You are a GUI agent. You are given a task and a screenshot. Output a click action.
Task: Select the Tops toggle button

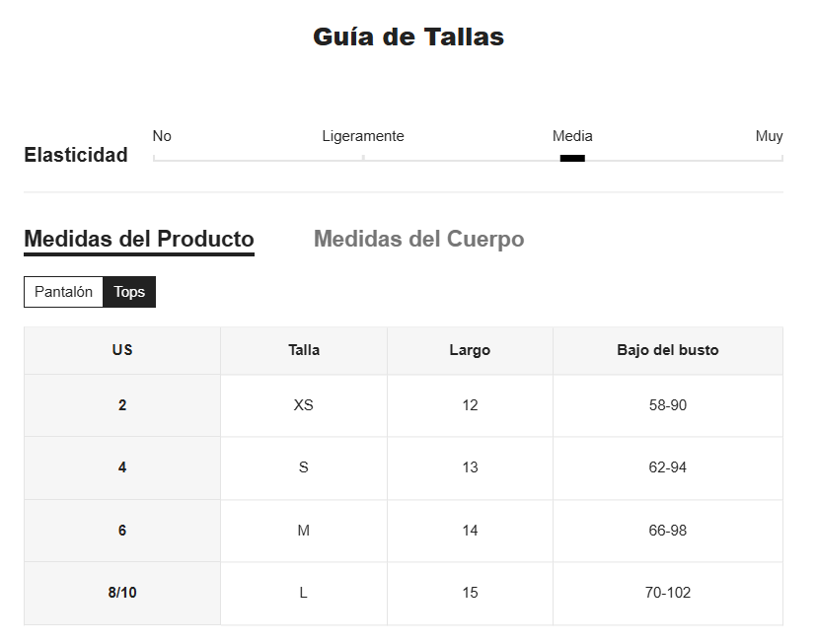(x=129, y=292)
